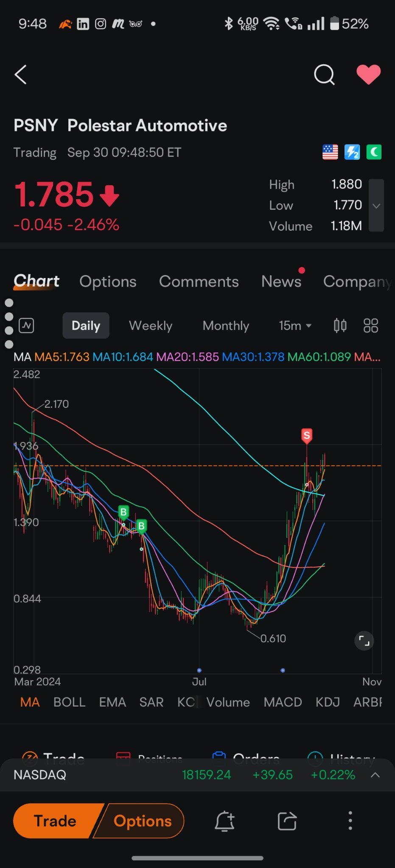Tap the battery status icon

334,23
